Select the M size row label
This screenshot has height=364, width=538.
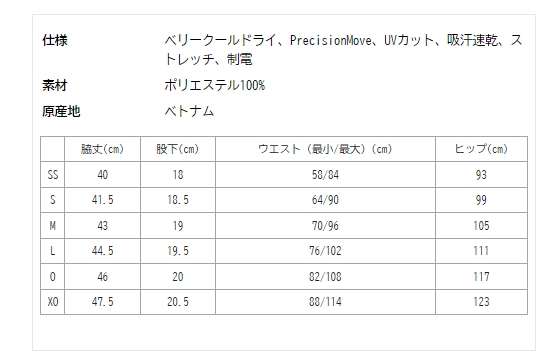click(x=52, y=226)
